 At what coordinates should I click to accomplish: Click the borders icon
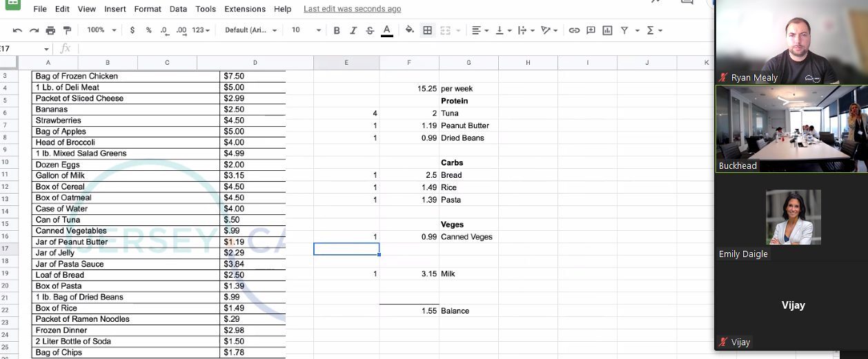[428, 30]
